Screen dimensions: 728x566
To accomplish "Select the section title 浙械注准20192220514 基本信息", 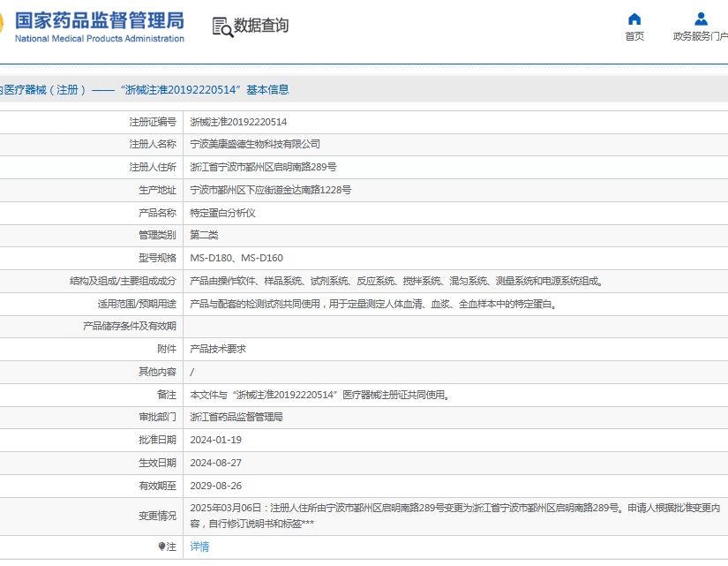I will pos(205,90).
